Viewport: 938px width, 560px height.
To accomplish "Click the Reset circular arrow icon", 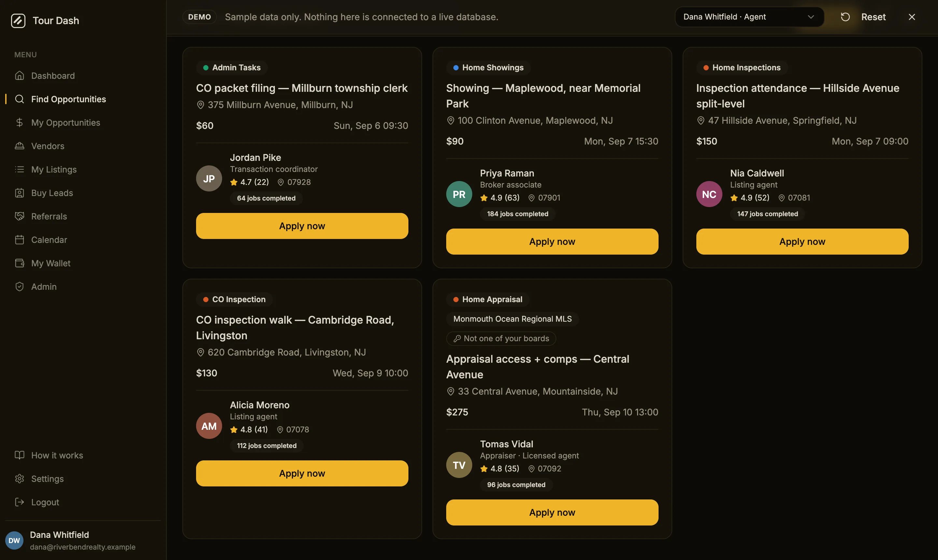I will 845,17.
